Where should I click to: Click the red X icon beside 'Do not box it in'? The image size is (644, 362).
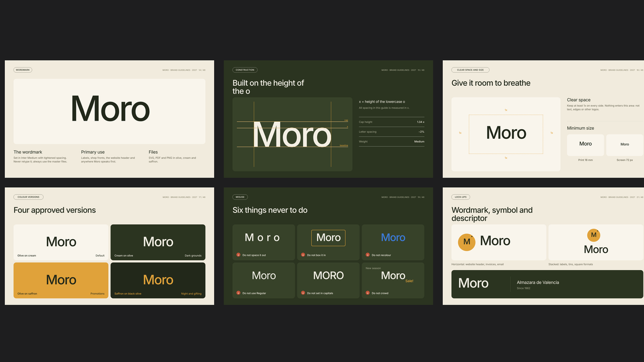pos(303,255)
